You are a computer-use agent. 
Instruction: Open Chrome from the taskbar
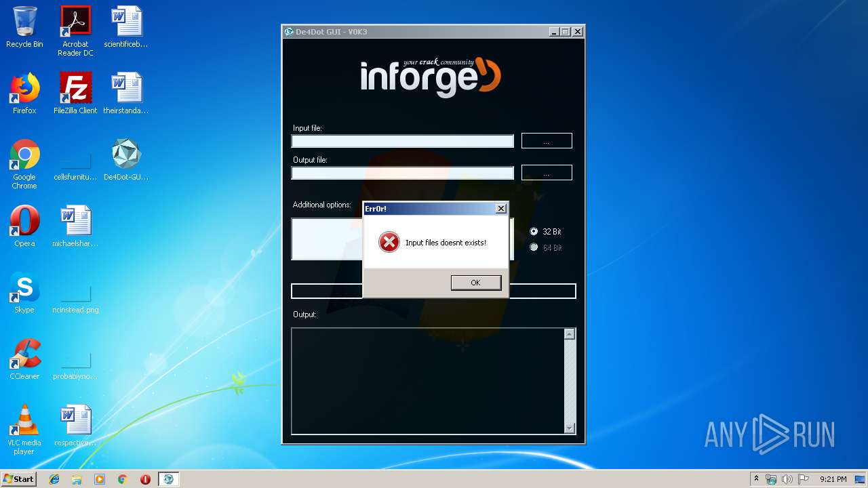pyautogui.click(x=123, y=479)
